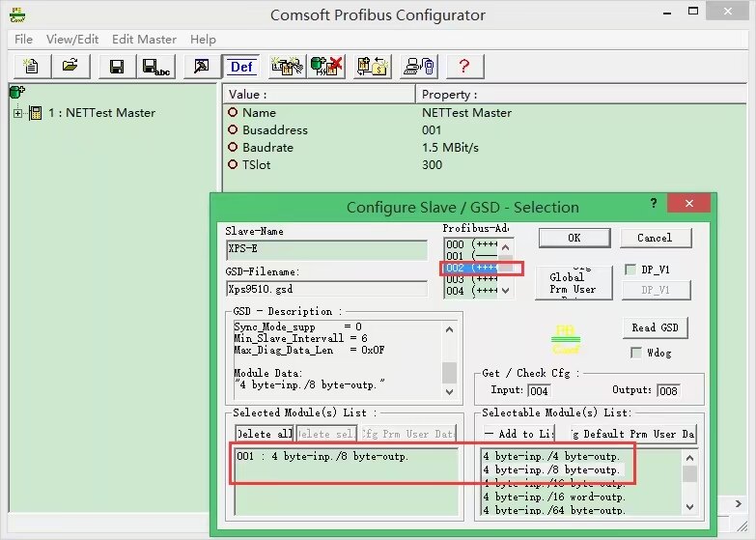The height and width of the screenshot is (540, 756).
Task: Click the Read GSD button
Action: coord(655,327)
